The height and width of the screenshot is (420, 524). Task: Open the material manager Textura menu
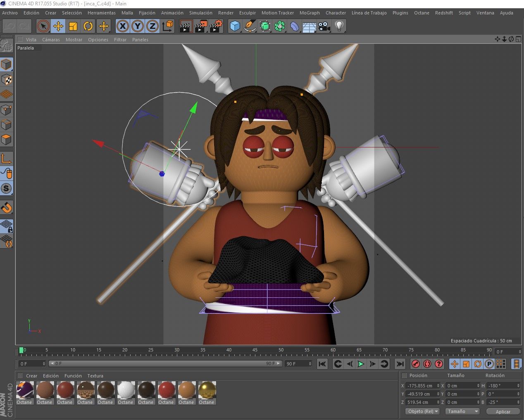tap(95, 376)
